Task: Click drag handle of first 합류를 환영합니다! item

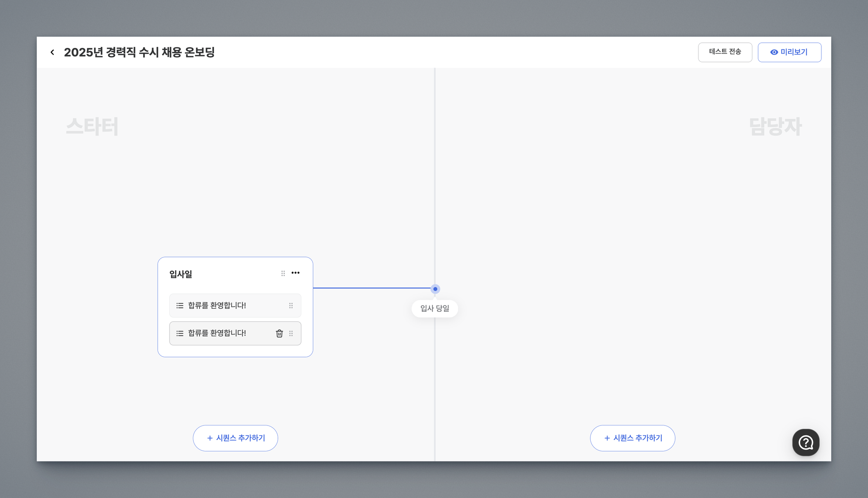Action: (291, 305)
